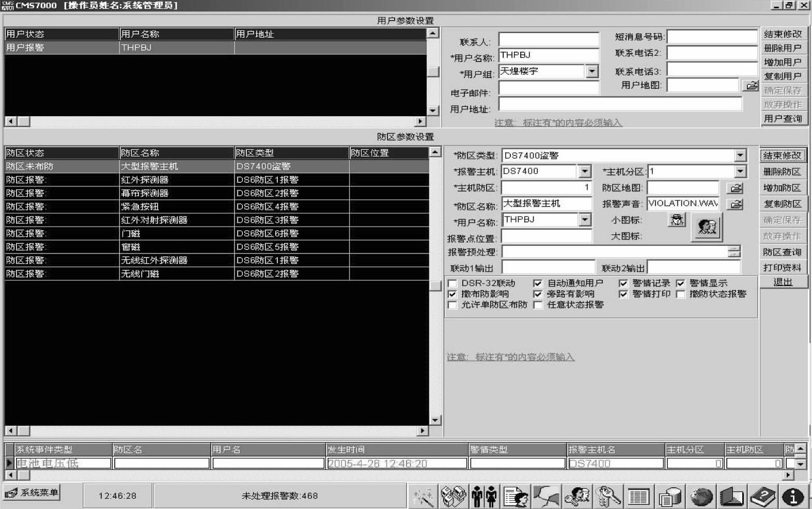812x509 pixels.
Task: Click 结束修改 in zone settings
Action: (x=783, y=155)
